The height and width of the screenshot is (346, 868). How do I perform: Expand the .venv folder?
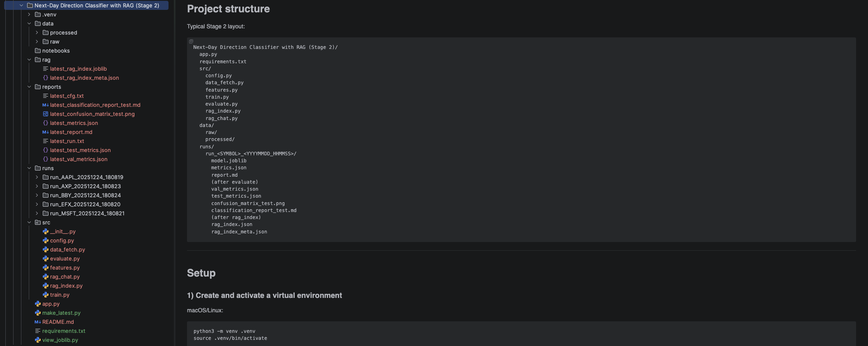pos(29,15)
